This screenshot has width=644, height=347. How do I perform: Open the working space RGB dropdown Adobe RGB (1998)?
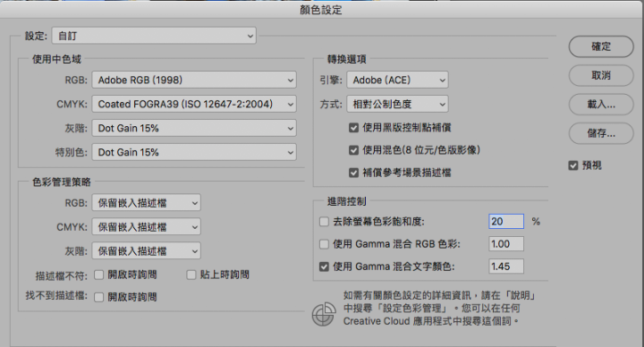[194, 80]
